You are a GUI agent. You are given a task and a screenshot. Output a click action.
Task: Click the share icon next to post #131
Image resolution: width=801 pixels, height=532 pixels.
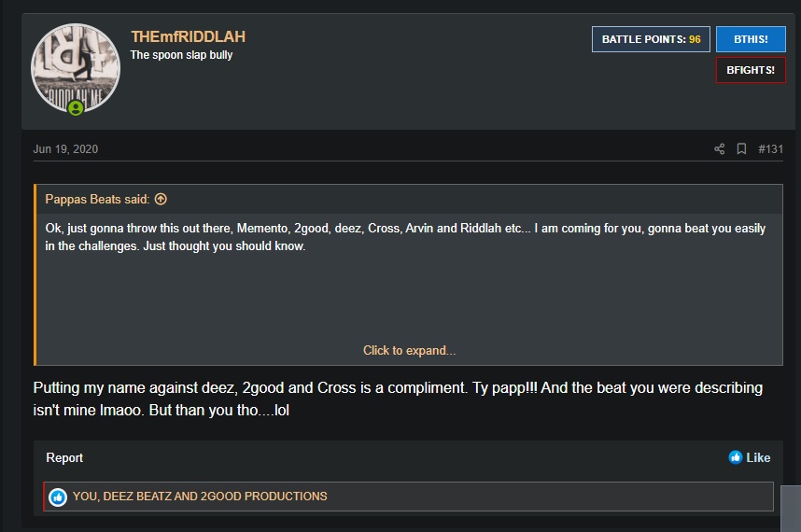[x=719, y=148]
